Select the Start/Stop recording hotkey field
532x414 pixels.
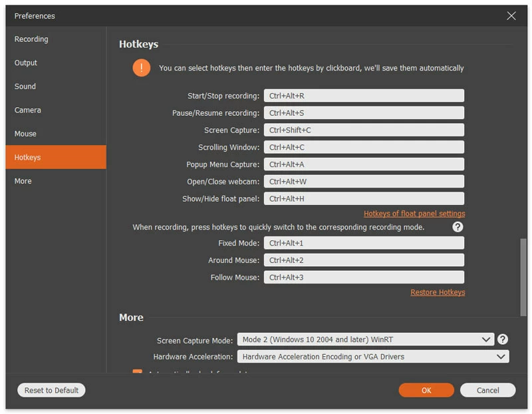coord(364,95)
